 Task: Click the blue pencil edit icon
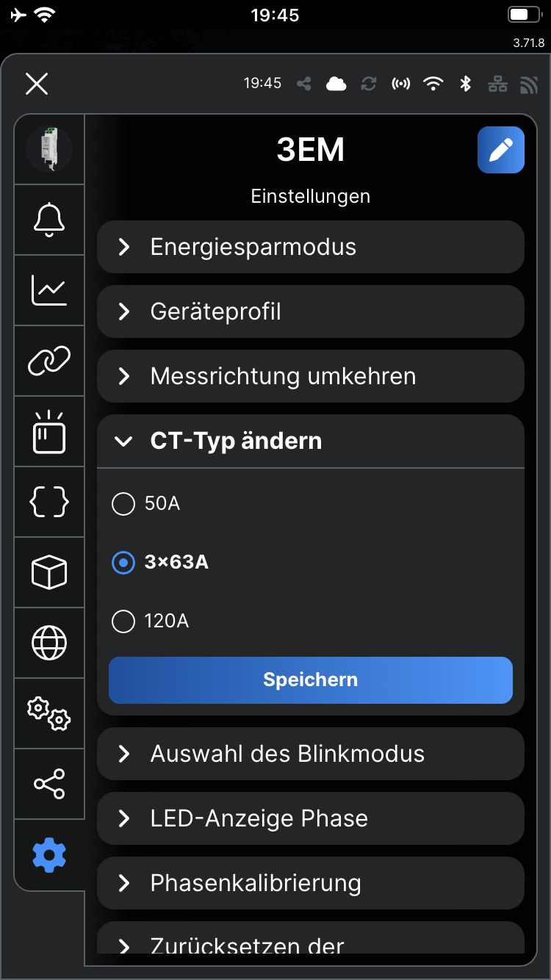501,150
